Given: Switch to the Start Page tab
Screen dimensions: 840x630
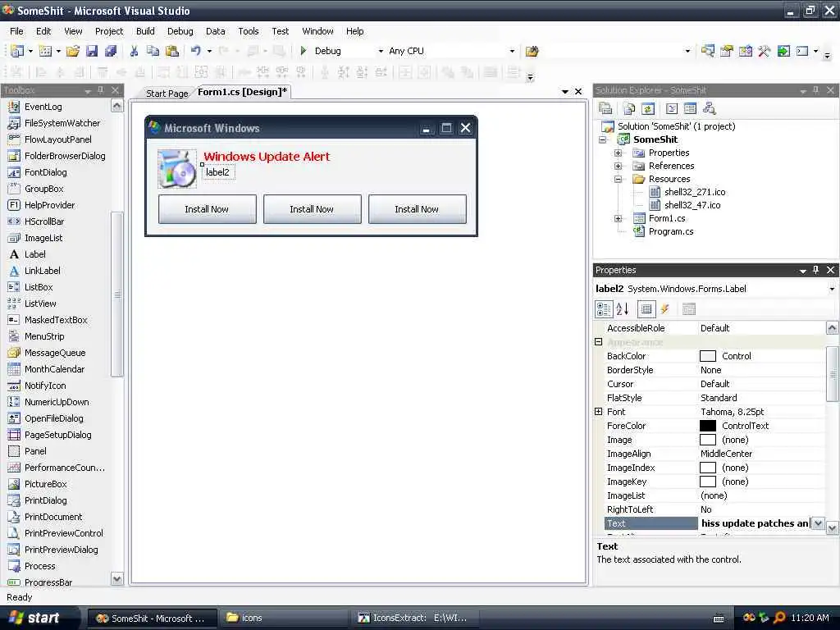Looking at the screenshot, I should [x=167, y=94].
